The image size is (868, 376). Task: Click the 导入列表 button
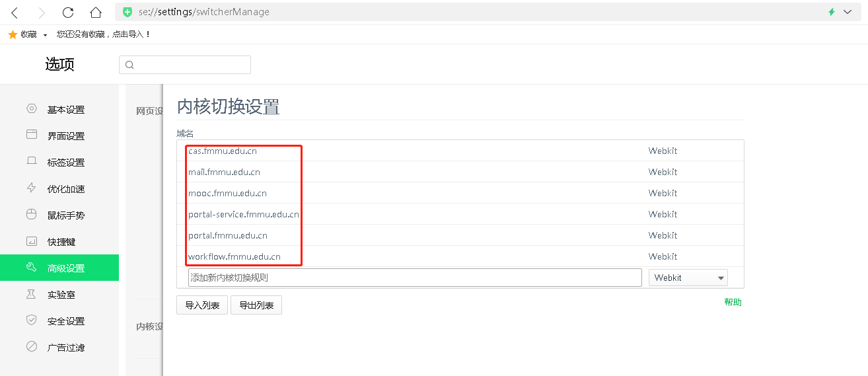click(202, 305)
